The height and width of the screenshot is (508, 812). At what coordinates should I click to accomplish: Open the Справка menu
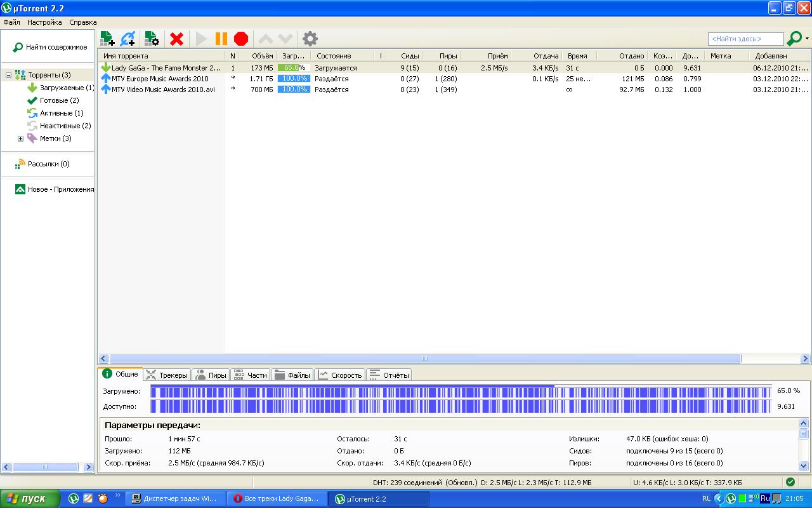[83, 22]
